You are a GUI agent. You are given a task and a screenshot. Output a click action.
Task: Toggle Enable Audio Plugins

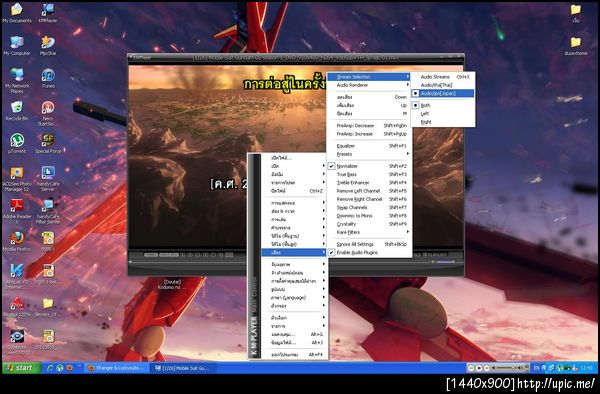coord(369,252)
